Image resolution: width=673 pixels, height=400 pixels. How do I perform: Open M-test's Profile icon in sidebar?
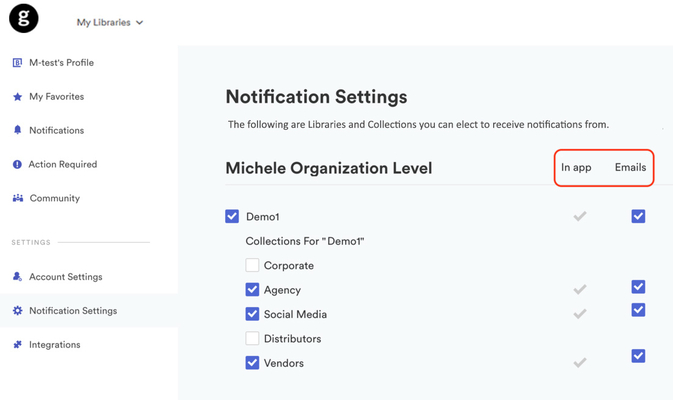[17, 63]
